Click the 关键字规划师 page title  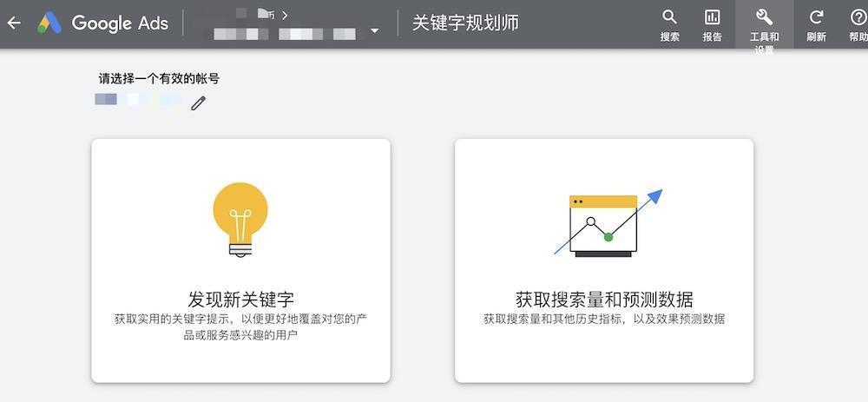[465, 23]
